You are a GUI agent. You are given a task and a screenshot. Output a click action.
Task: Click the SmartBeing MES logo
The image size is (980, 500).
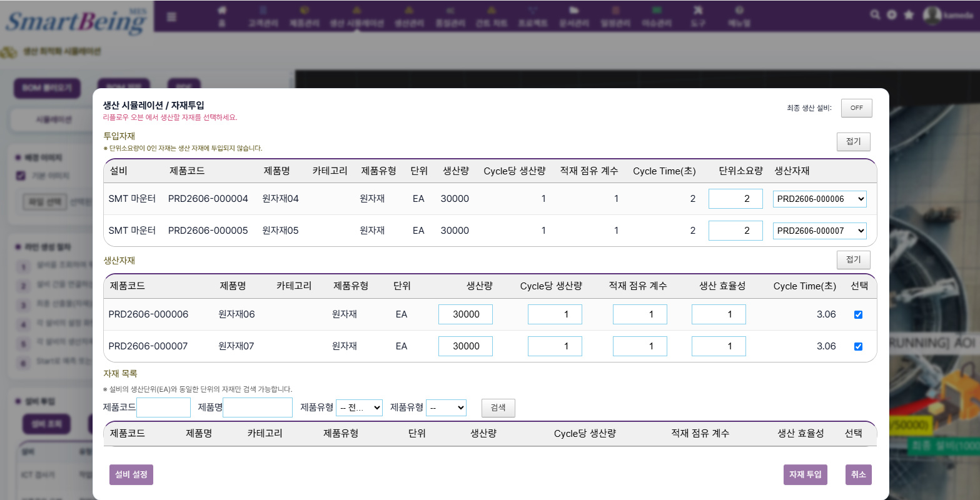tap(75, 20)
